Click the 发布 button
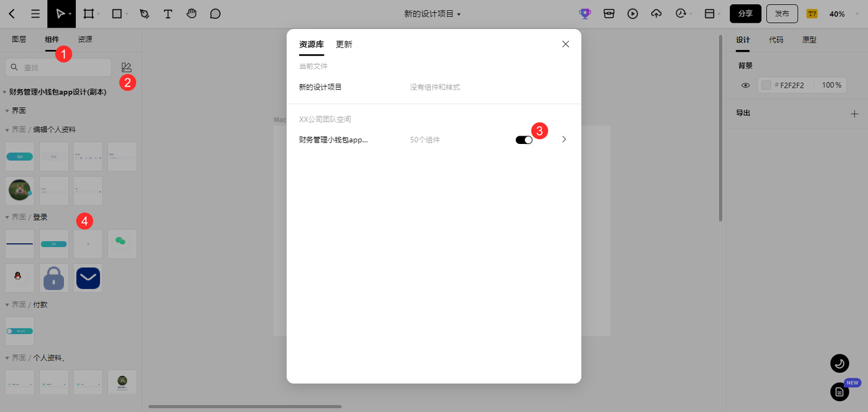868x412 pixels. click(782, 13)
